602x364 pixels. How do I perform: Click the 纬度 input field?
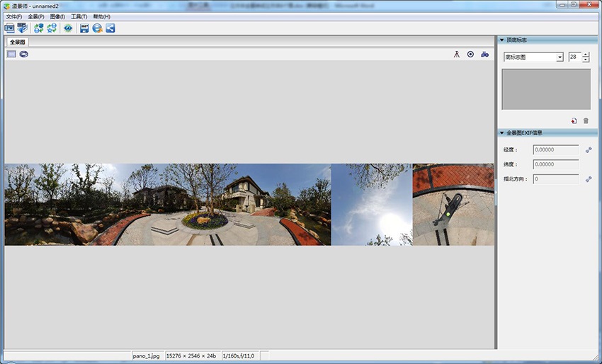click(555, 164)
